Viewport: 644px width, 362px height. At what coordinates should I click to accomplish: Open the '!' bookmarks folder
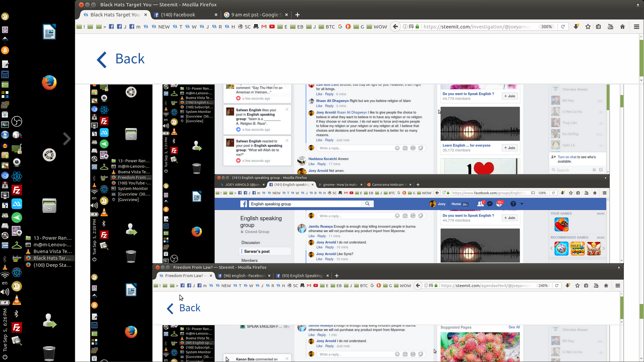[81, 26]
